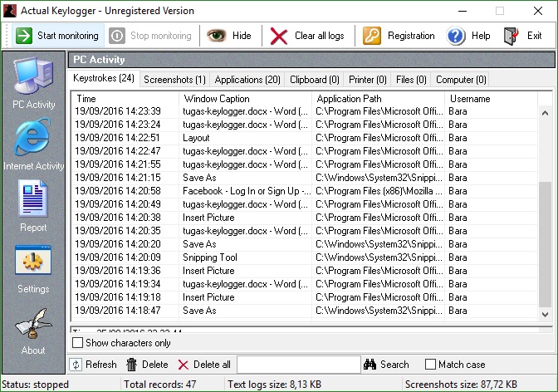Image resolution: width=558 pixels, height=392 pixels.
Task: Click the log list scroll up arrow
Action: pyautogui.click(x=545, y=113)
